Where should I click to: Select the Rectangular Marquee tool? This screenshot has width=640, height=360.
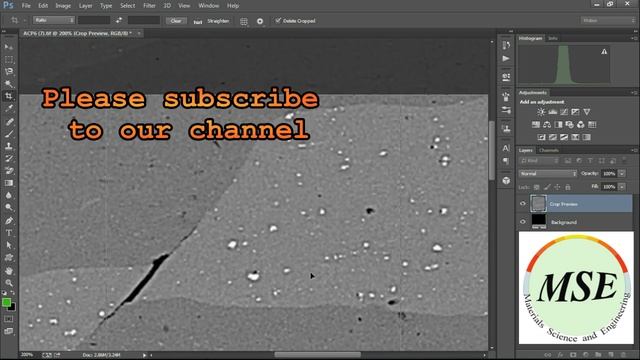[9, 60]
